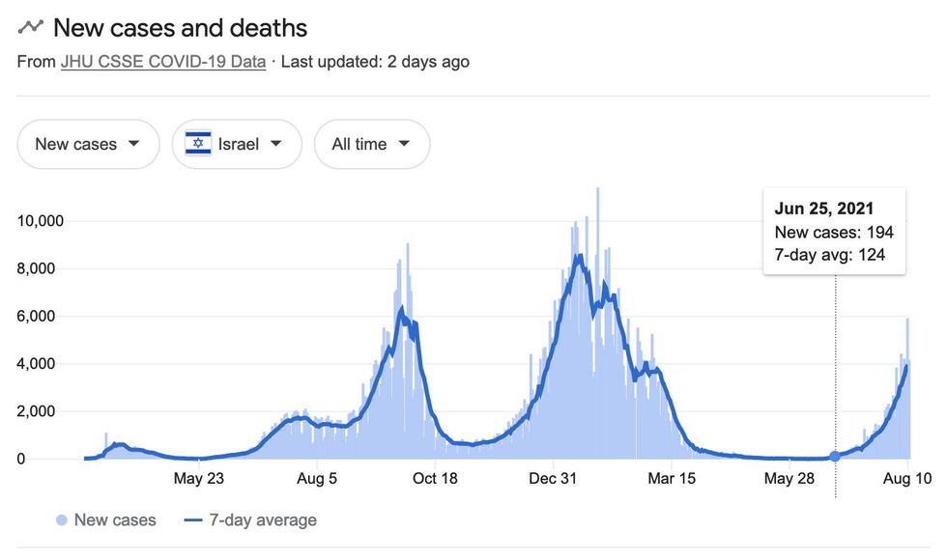Click the Dec 31 axis label
Viewport: 947px width, 560px height.
click(x=554, y=479)
